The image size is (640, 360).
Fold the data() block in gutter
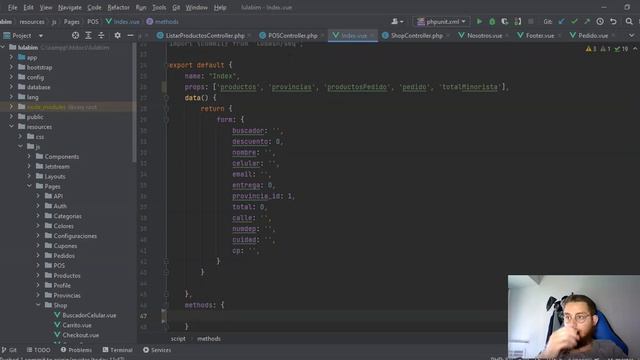click(166, 98)
